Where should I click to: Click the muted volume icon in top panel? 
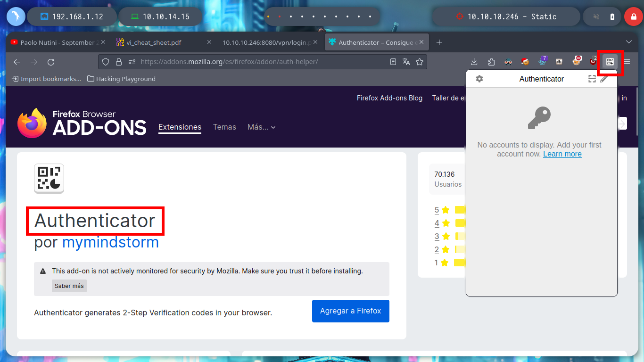[596, 16]
